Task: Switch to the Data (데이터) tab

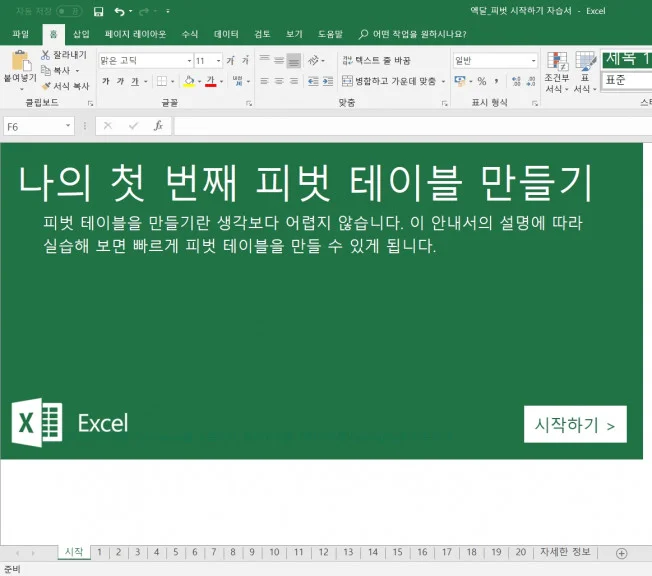Action: coord(226,34)
